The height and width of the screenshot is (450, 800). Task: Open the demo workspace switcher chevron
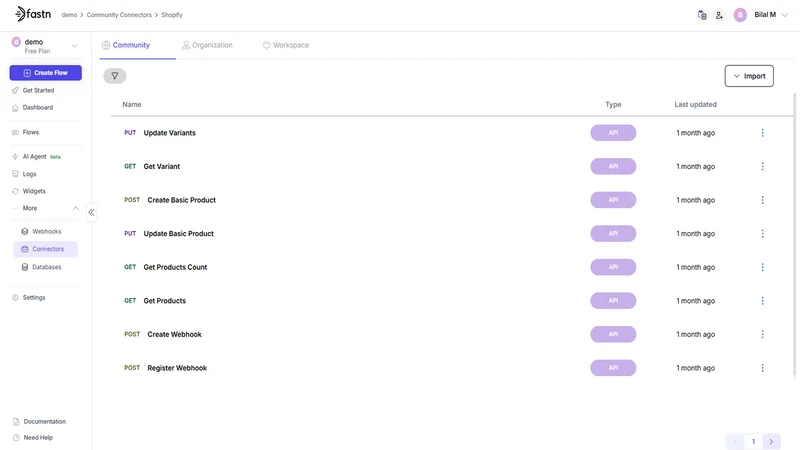74,46
